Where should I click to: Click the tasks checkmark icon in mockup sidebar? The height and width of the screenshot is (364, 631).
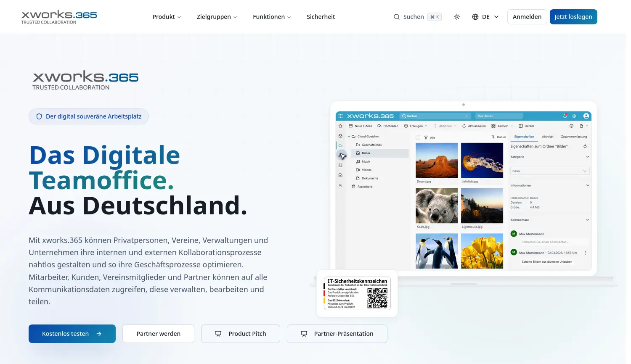340,175
